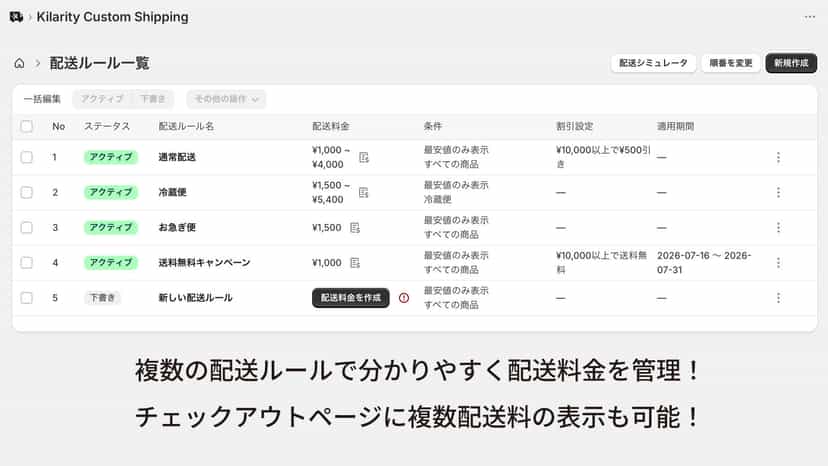
Task: Click the ¥10,000以上で送料無料 discount text
Action: [601, 263]
